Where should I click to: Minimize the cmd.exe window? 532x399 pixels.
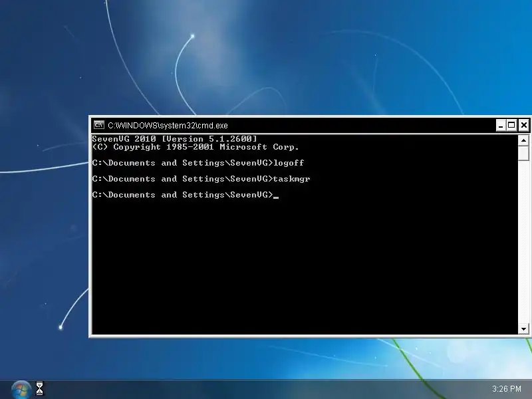(x=501, y=126)
